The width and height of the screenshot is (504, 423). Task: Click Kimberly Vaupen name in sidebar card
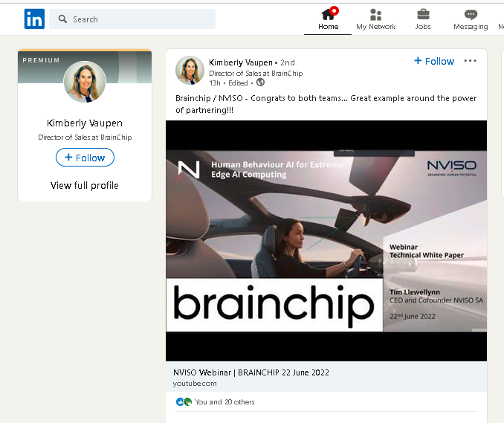click(85, 123)
